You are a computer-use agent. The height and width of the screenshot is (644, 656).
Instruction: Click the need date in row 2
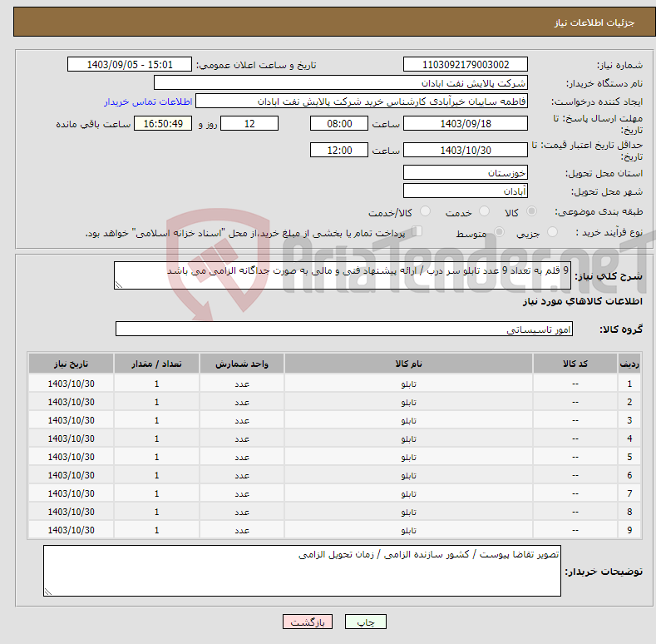coord(72,402)
